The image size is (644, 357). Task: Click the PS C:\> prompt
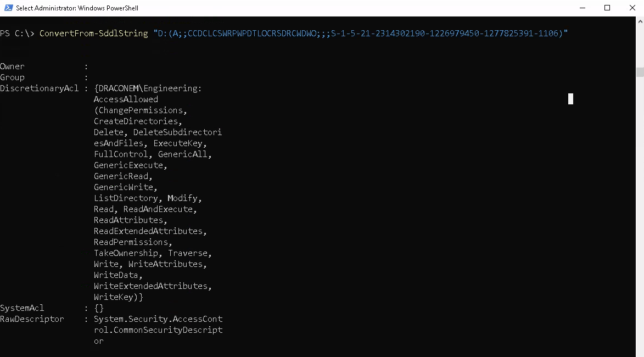point(17,34)
